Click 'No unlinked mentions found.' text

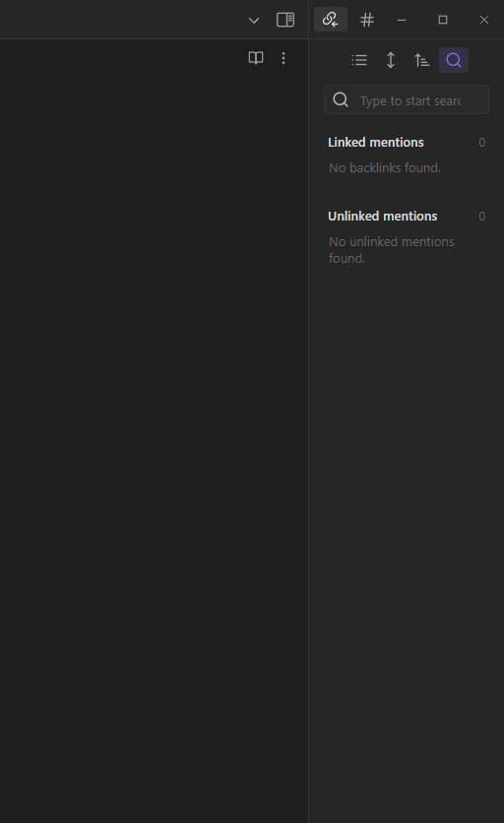coord(392,250)
